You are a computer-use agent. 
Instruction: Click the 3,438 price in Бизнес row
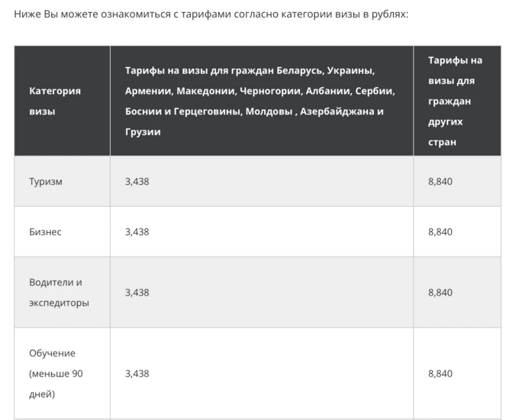137,232
